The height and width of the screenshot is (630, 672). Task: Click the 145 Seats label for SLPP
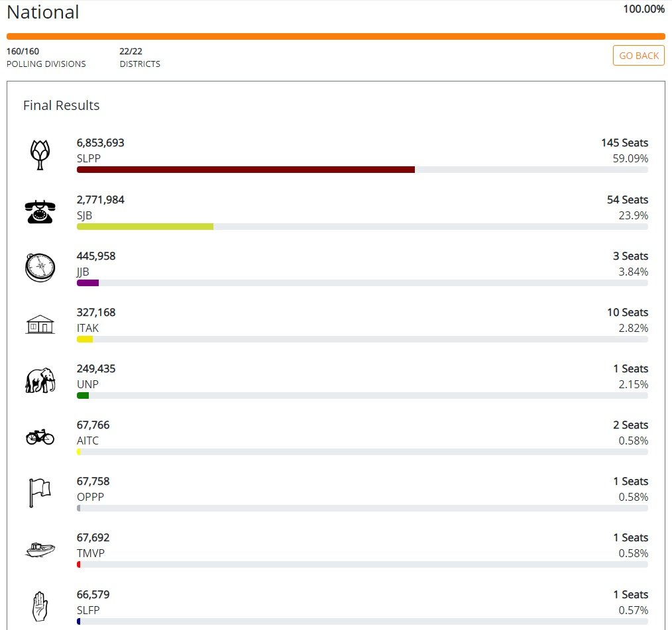tap(624, 143)
